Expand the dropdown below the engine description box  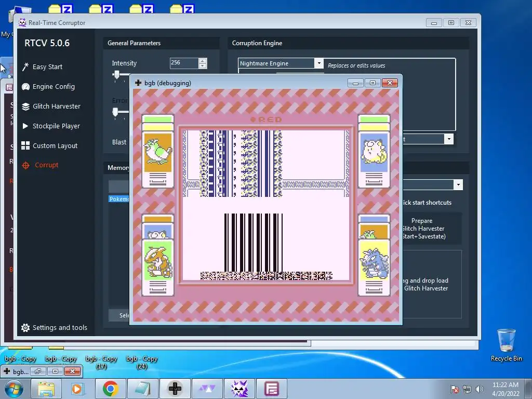click(x=449, y=139)
